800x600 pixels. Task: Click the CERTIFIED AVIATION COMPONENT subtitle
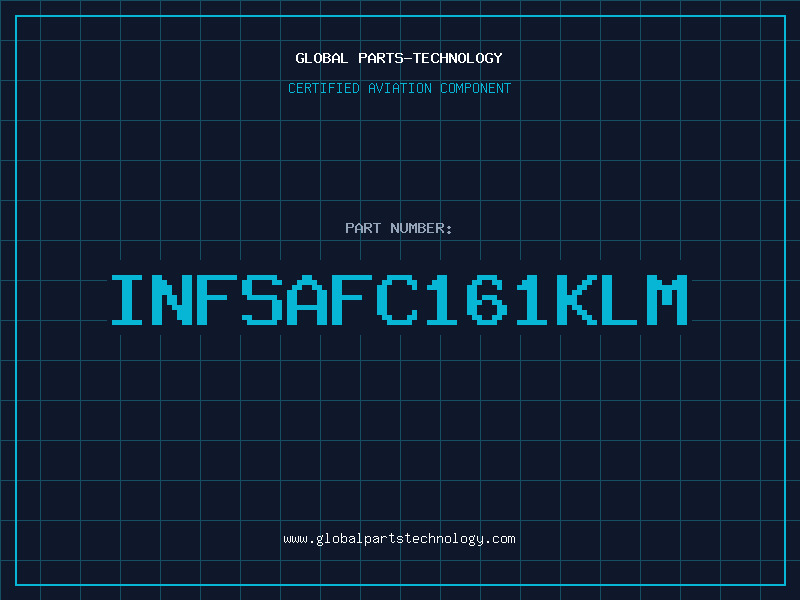tap(399, 88)
